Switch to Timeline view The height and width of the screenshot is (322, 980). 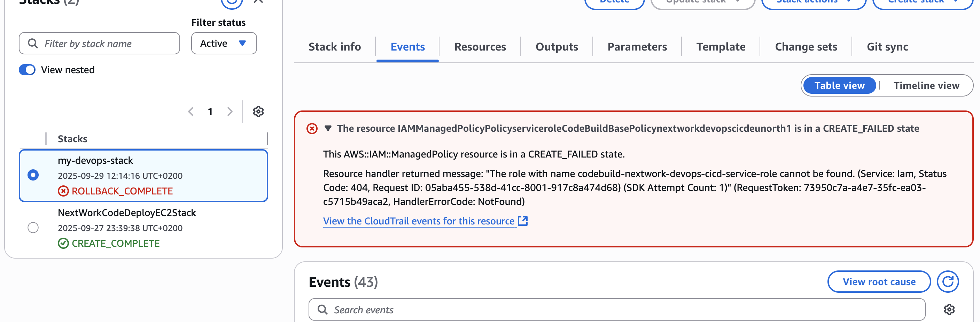coord(926,86)
